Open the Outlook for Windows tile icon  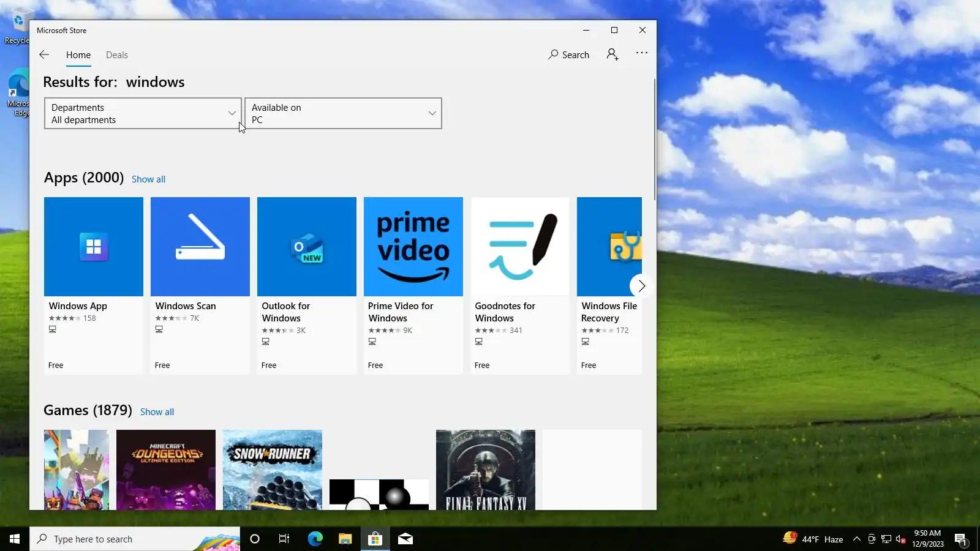pyautogui.click(x=307, y=247)
